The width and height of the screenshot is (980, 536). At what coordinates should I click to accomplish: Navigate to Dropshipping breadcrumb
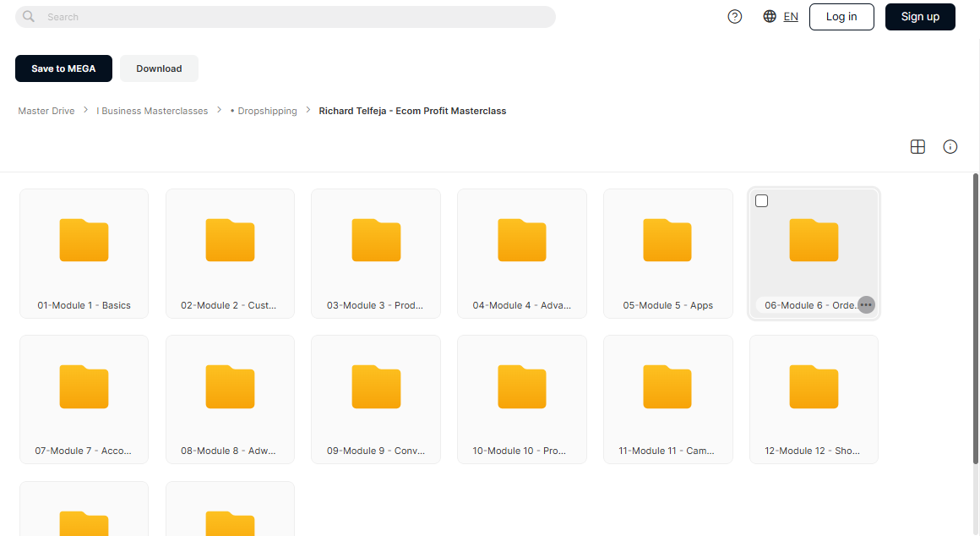[x=264, y=111]
